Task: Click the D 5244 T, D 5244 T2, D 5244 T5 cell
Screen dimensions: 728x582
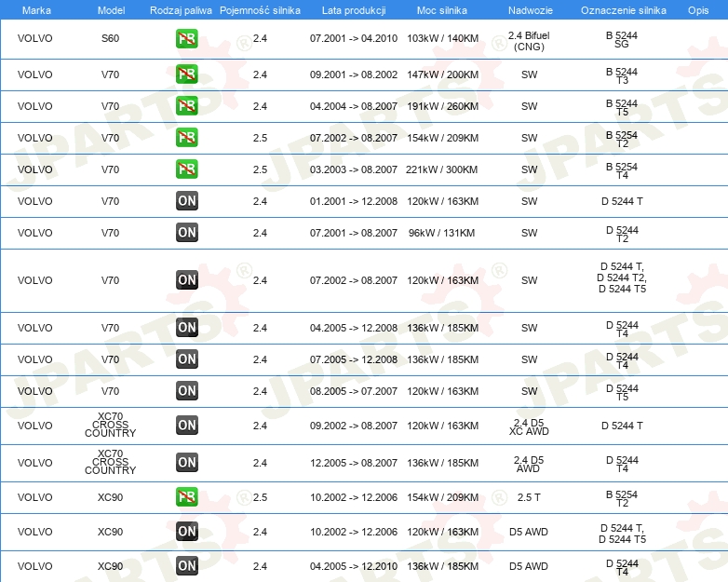Action: coord(622,277)
